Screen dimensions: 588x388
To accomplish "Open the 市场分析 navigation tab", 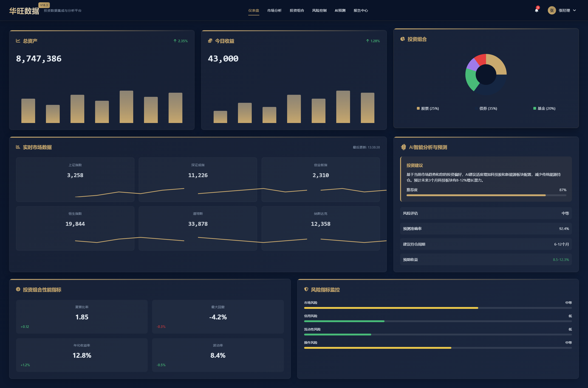I will click(274, 10).
